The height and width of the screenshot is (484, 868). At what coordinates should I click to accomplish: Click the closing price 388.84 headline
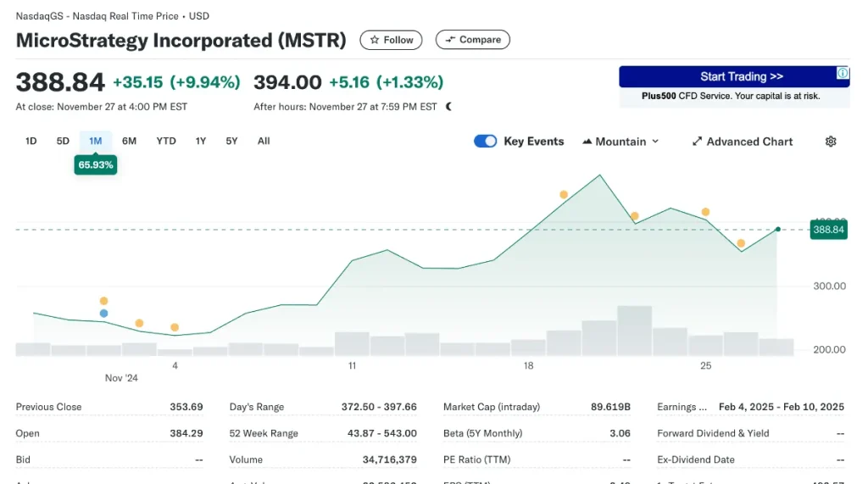pyautogui.click(x=60, y=82)
